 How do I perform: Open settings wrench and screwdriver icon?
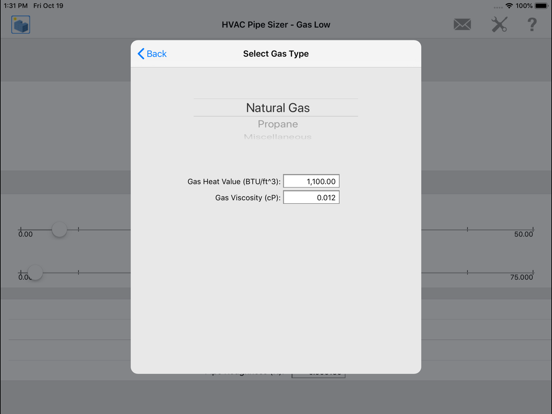[499, 25]
